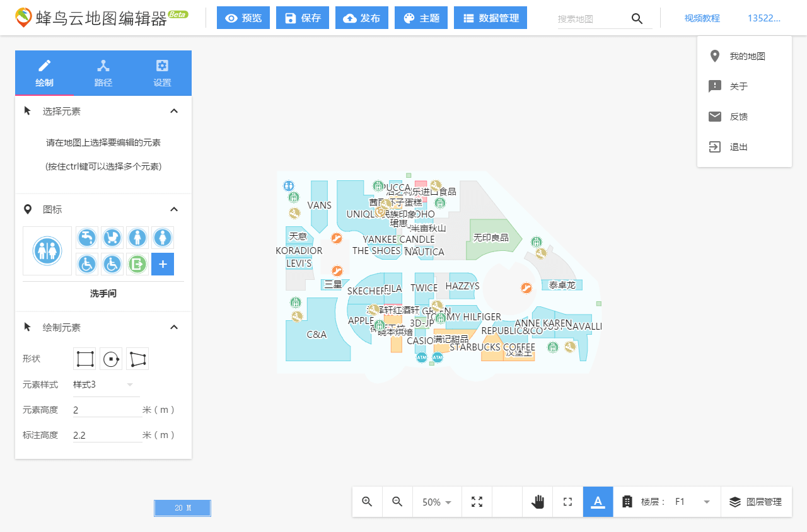The image size is (807, 532).
Task: Enter fullscreen with bracket icon
Action: pos(567,502)
